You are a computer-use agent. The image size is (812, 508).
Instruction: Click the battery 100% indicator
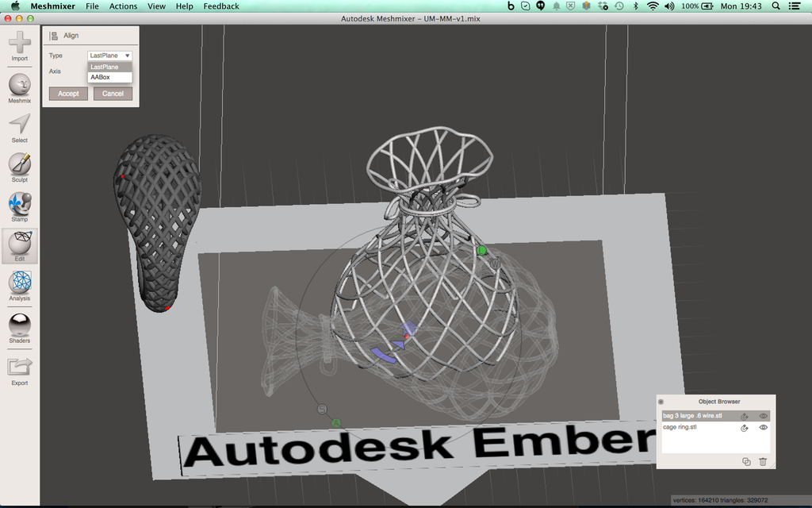(x=697, y=6)
